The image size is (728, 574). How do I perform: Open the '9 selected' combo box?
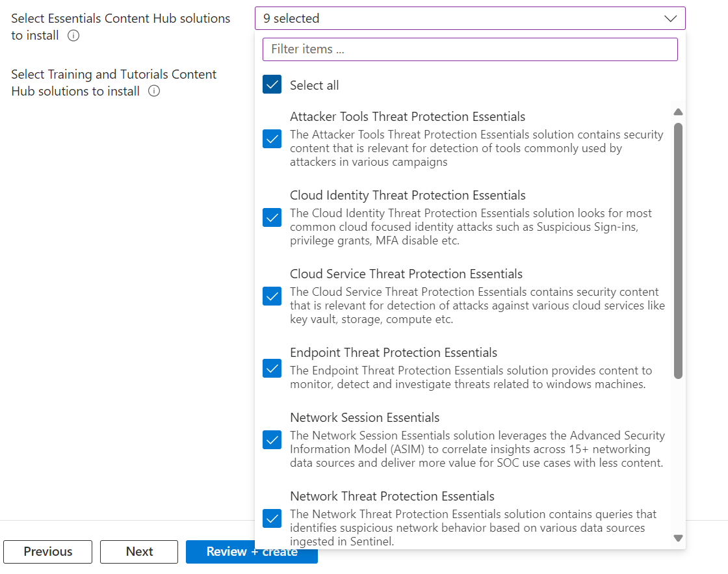[455, 19]
